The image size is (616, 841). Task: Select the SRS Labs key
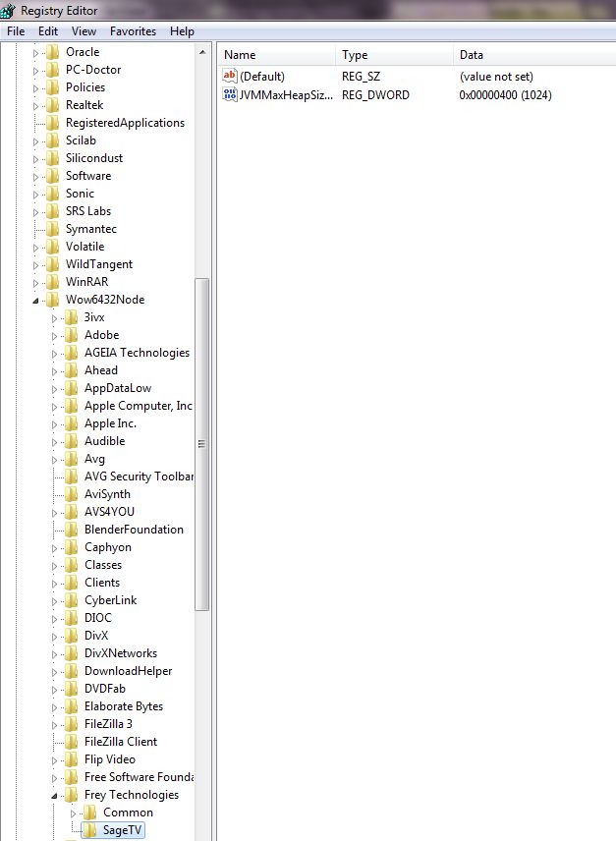coord(88,211)
